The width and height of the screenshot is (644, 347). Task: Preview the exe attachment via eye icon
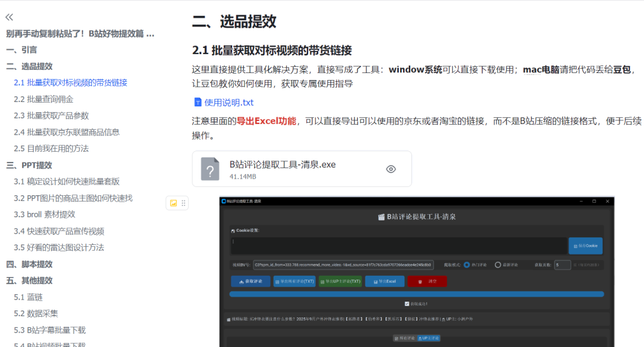[x=391, y=169]
